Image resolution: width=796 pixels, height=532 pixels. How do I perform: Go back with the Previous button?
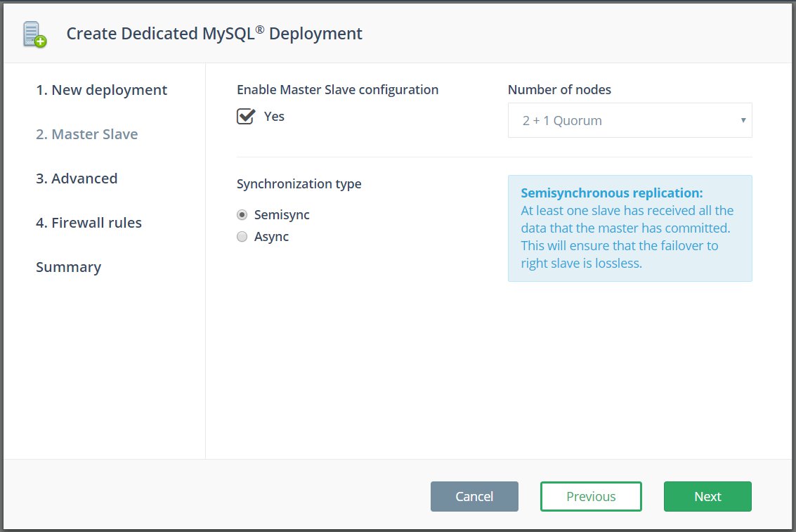(x=591, y=496)
